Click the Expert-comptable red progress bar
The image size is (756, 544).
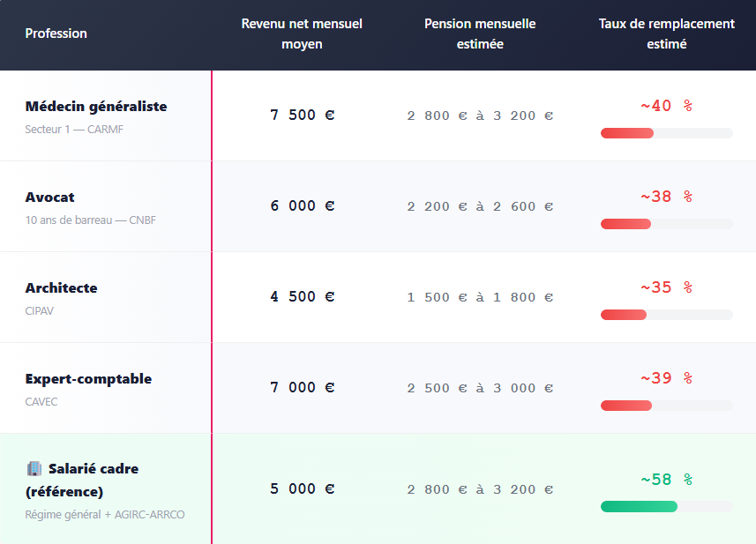(x=666, y=406)
